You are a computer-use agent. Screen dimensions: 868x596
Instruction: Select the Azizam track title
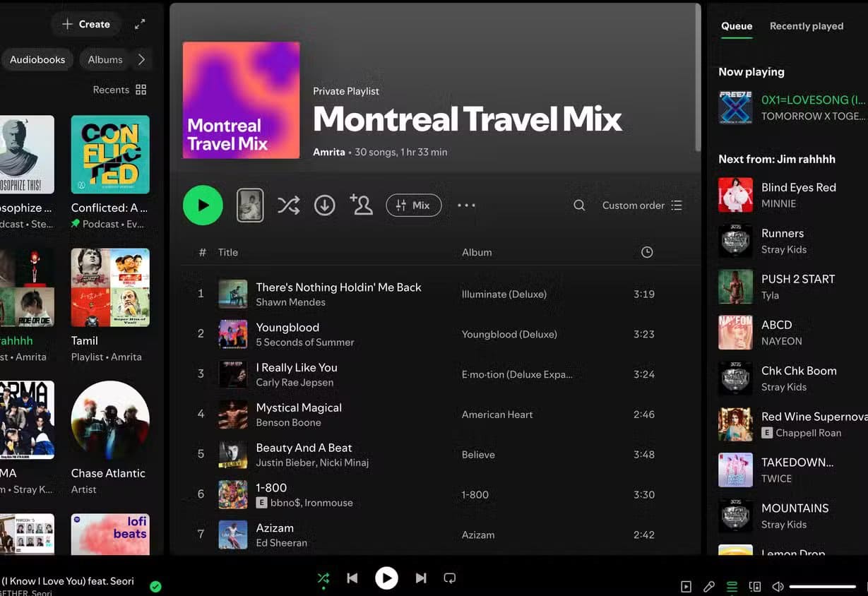pos(275,528)
